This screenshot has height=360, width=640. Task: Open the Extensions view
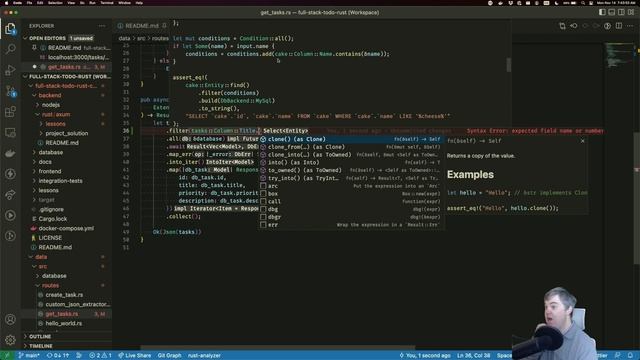(x=10, y=111)
